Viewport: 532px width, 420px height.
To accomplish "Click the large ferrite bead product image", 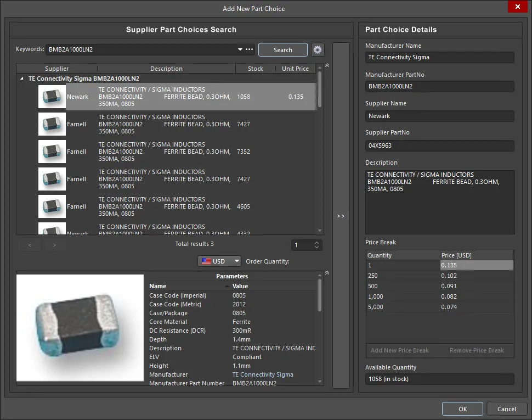I will coord(80,328).
